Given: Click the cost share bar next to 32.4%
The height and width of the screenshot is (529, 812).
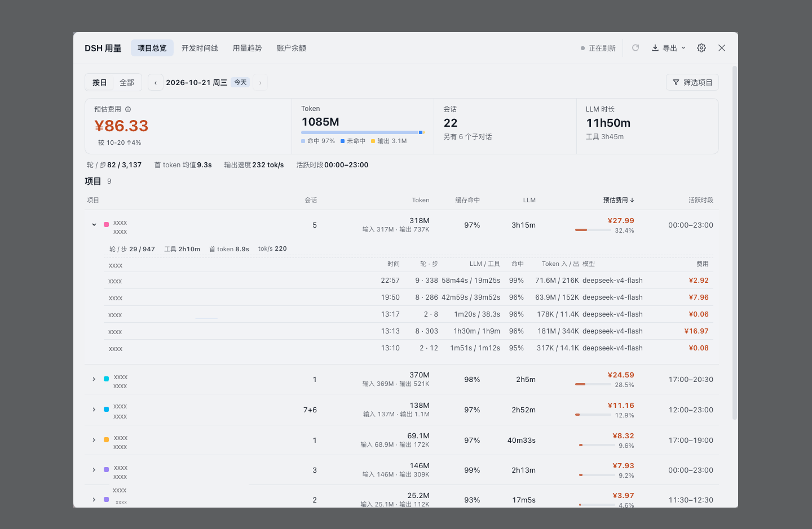Looking at the screenshot, I should pos(593,230).
